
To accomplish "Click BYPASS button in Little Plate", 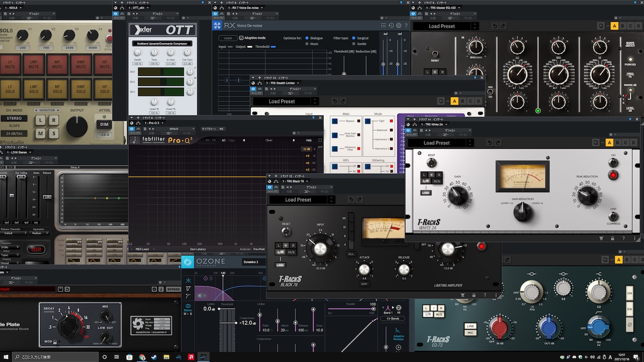I will pos(173,289).
